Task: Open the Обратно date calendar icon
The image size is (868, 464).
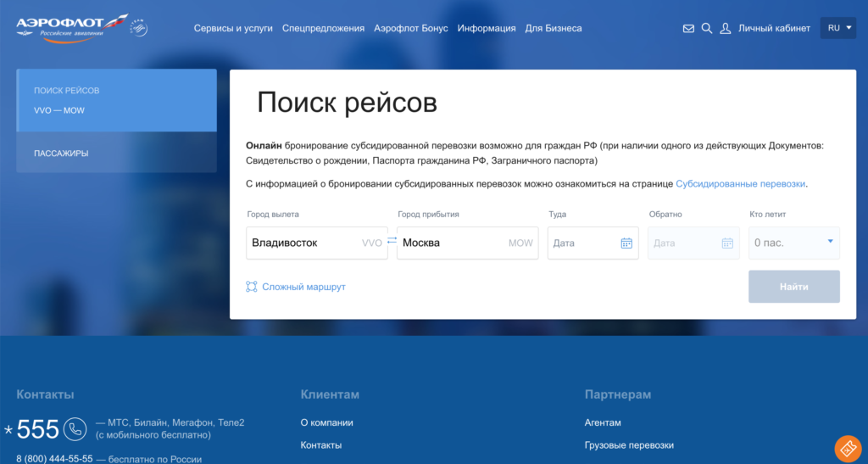Action: click(726, 243)
